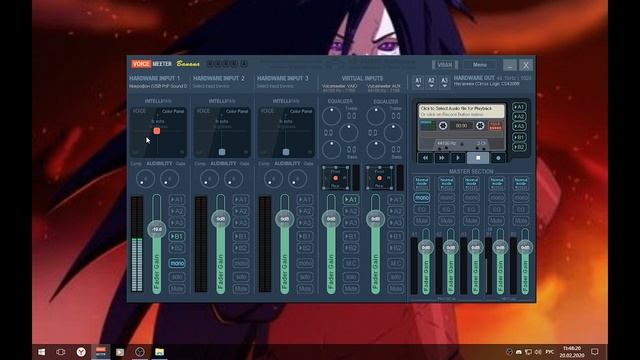Mute master A3 bus
Screen dimensions: 640x360
pyautogui.click(x=471, y=220)
